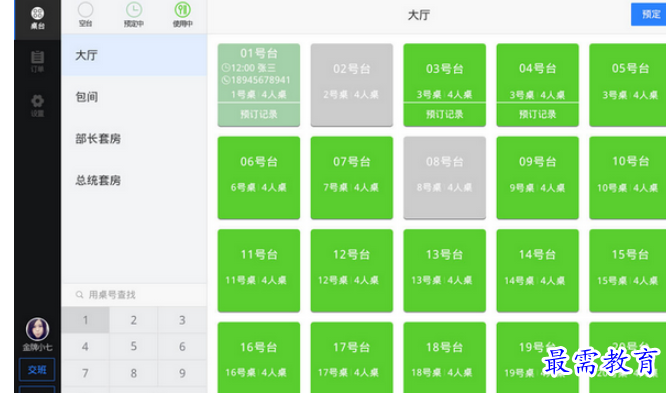Open table card 07号台
Viewport: 666px width, 393px height.
tap(352, 178)
